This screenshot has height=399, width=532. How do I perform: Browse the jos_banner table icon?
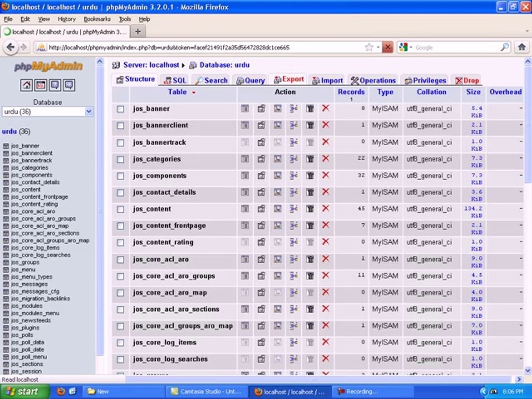244,109
